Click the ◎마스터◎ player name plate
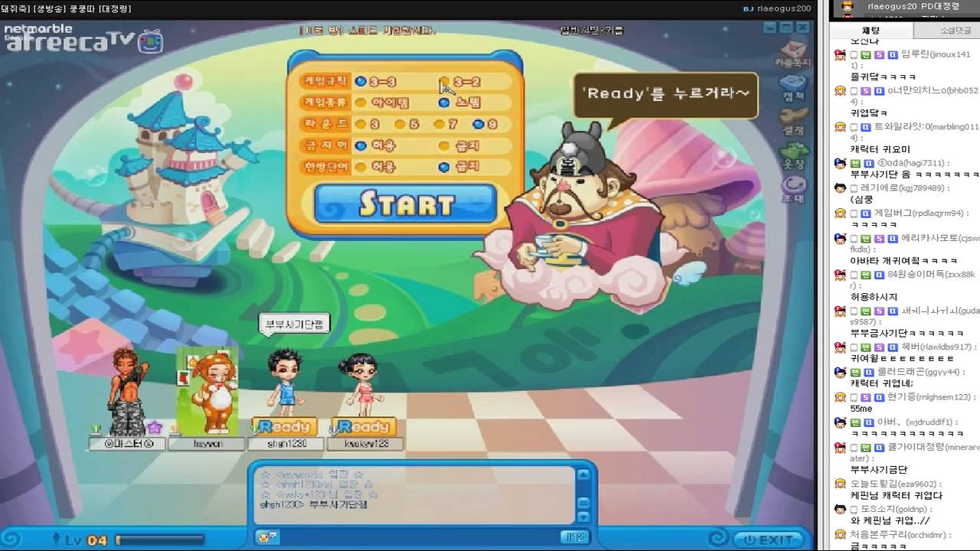Image resolution: width=980 pixels, height=551 pixels. click(x=126, y=443)
